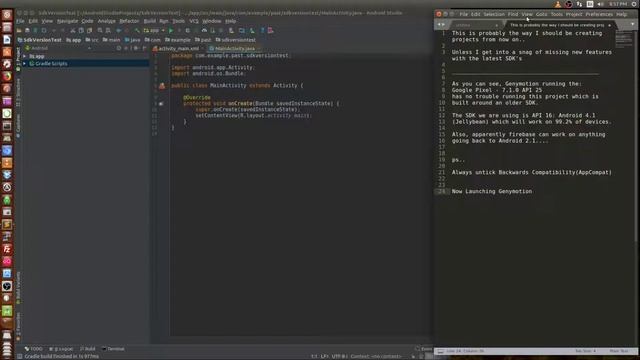Click the UTF-8 encoding status indicator

click(339, 356)
